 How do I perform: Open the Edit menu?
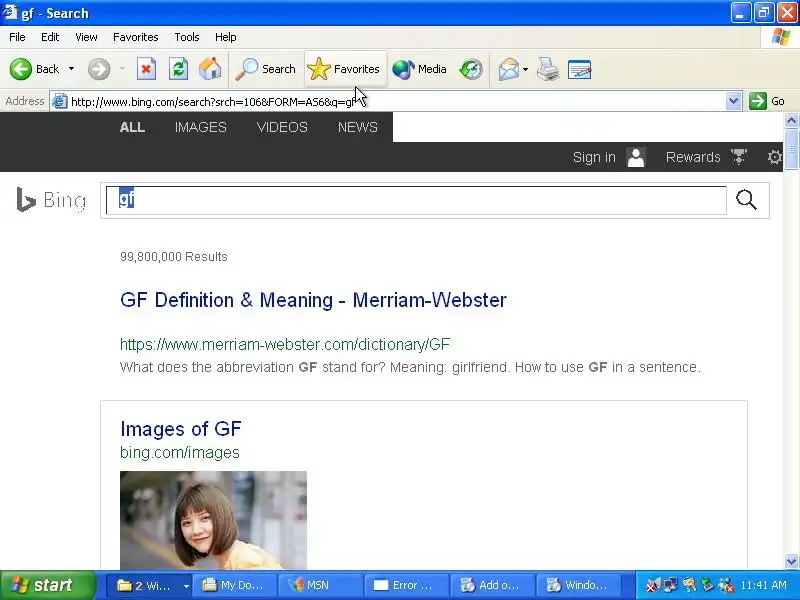pyautogui.click(x=50, y=37)
